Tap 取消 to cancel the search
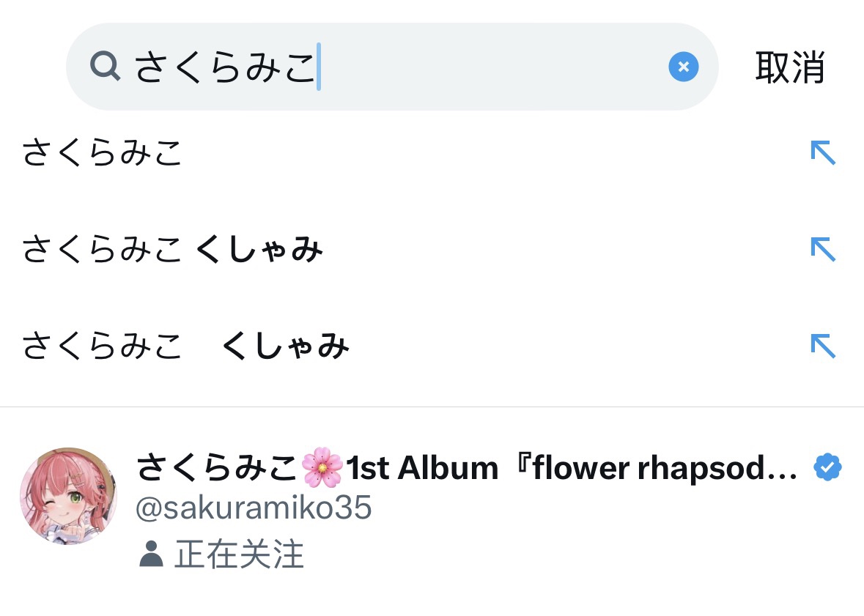 tap(790, 67)
